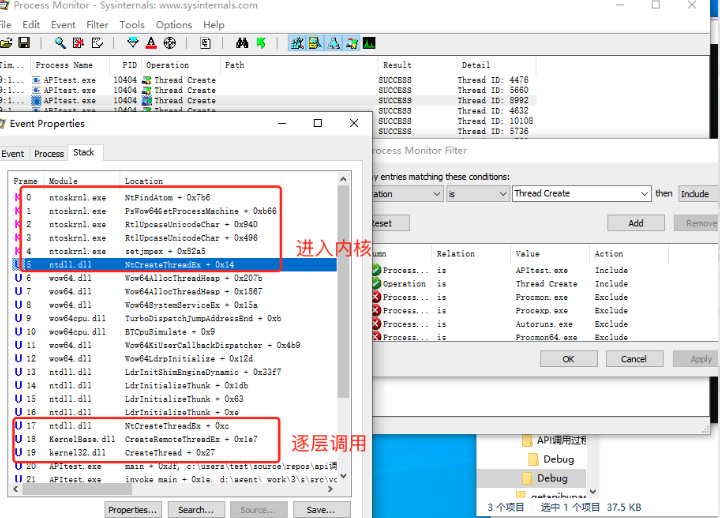Click the Highlight toolbar icon
This screenshot has width=720, height=518.
pos(151,43)
